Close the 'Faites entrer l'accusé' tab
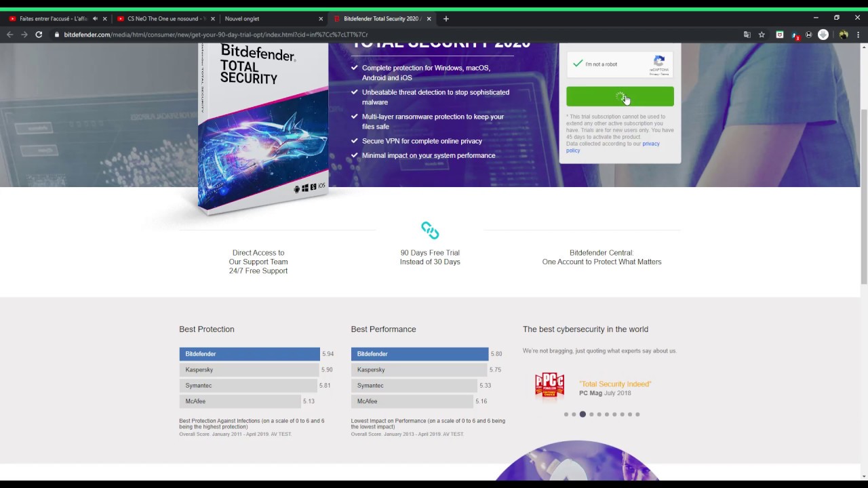The image size is (868, 488). pyautogui.click(x=104, y=19)
